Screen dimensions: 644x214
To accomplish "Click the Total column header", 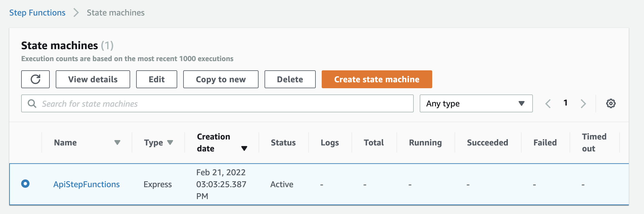I will tap(374, 142).
